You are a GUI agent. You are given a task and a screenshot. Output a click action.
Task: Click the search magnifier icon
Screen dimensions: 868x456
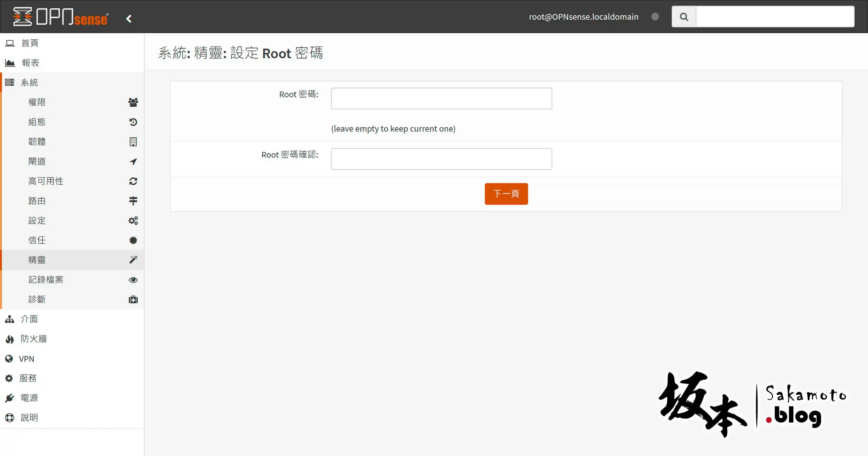pos(684,17)
